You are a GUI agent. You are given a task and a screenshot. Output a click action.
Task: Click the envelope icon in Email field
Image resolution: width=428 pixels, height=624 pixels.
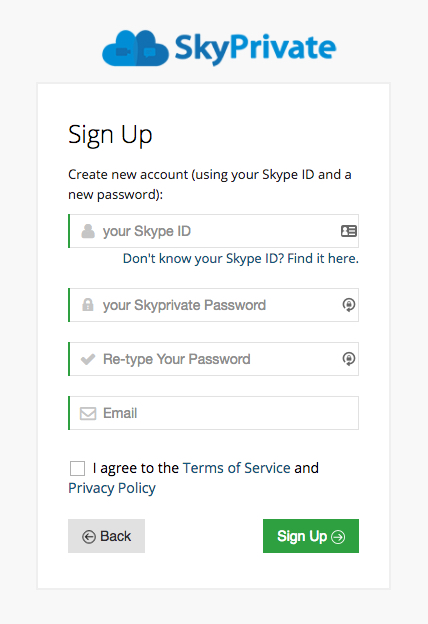tap(88, 413)
